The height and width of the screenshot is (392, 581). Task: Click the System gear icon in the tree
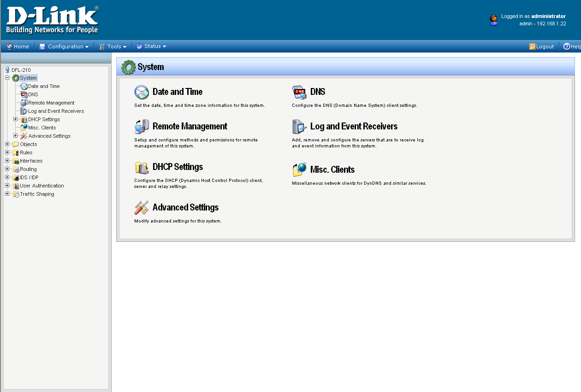coord(16,78)
